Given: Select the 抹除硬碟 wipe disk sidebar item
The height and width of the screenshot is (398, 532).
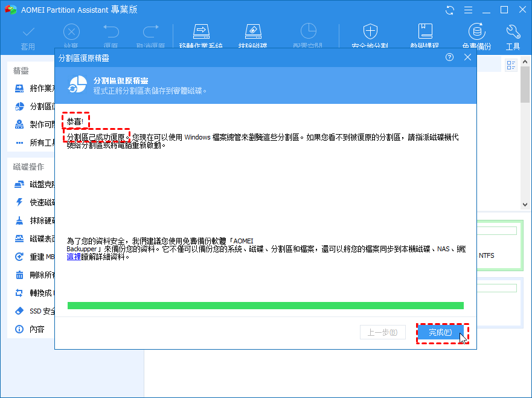Looking at the screenshot, I should click(x=34, y=220).
